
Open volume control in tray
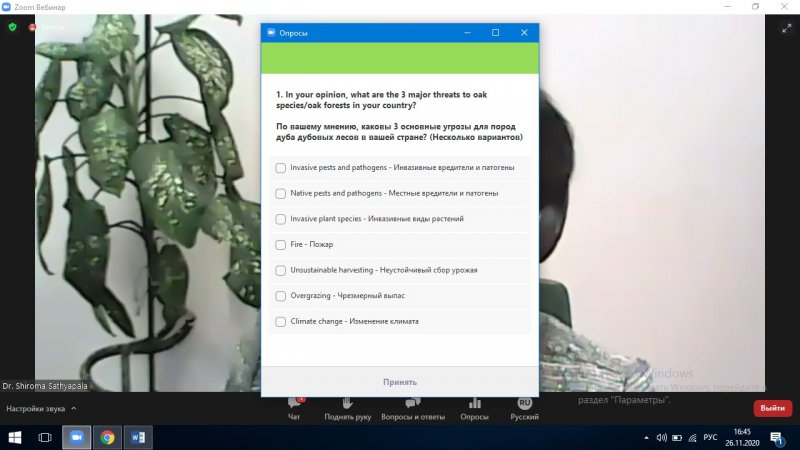[x=662, y=437]
